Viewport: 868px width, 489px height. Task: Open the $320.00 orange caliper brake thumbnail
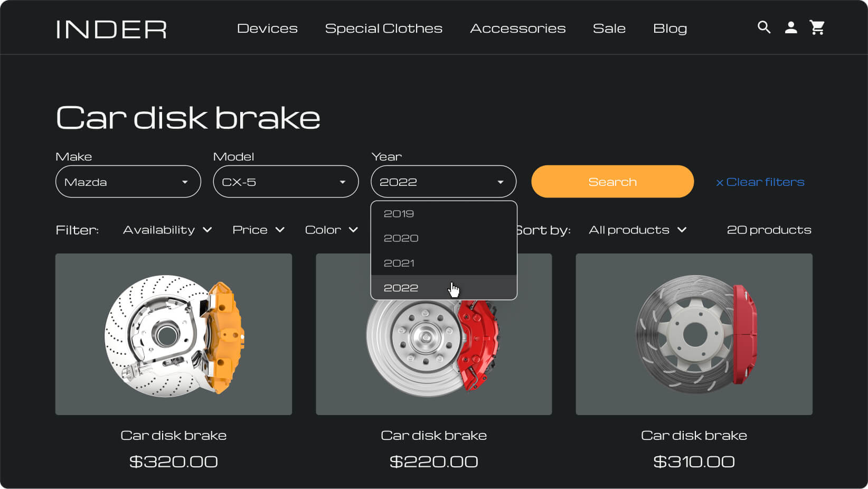174,334
